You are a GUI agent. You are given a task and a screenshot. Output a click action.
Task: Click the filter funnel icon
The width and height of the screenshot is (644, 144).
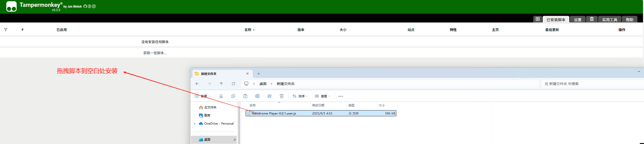pyautogui.click(x=6, y=30)
